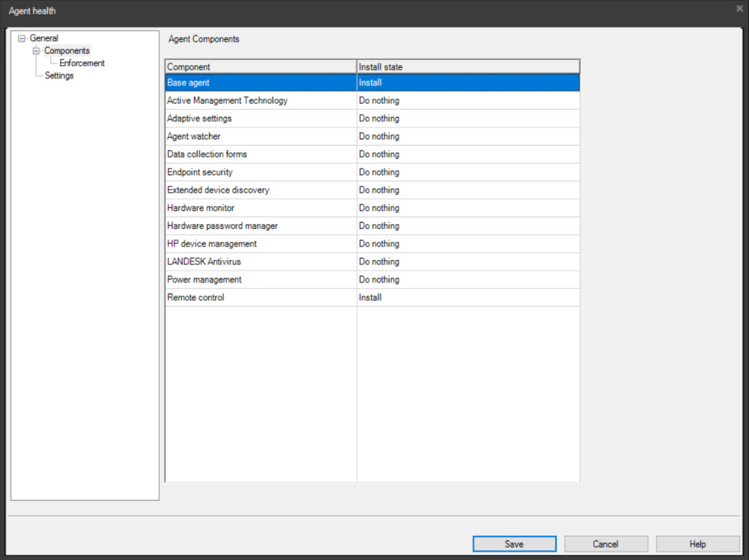Viewport: 749px width, 560px height.
Task: Select the Agent watcher row
Action: 260,136
